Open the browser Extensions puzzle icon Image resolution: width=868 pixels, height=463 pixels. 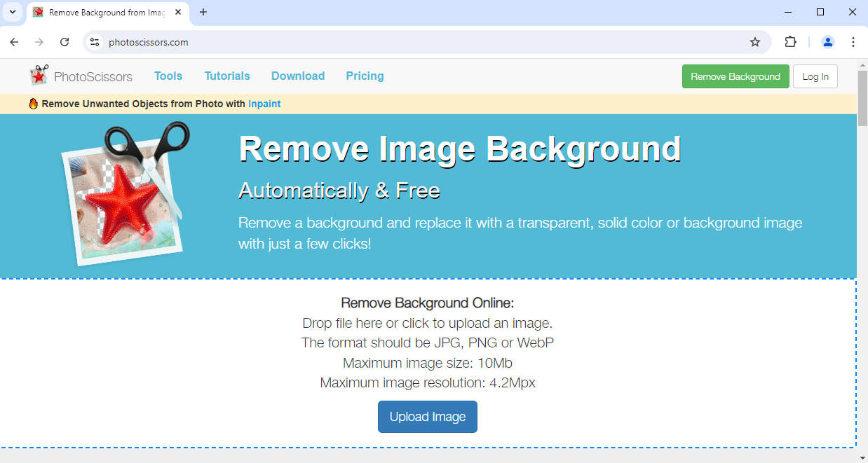790,42
